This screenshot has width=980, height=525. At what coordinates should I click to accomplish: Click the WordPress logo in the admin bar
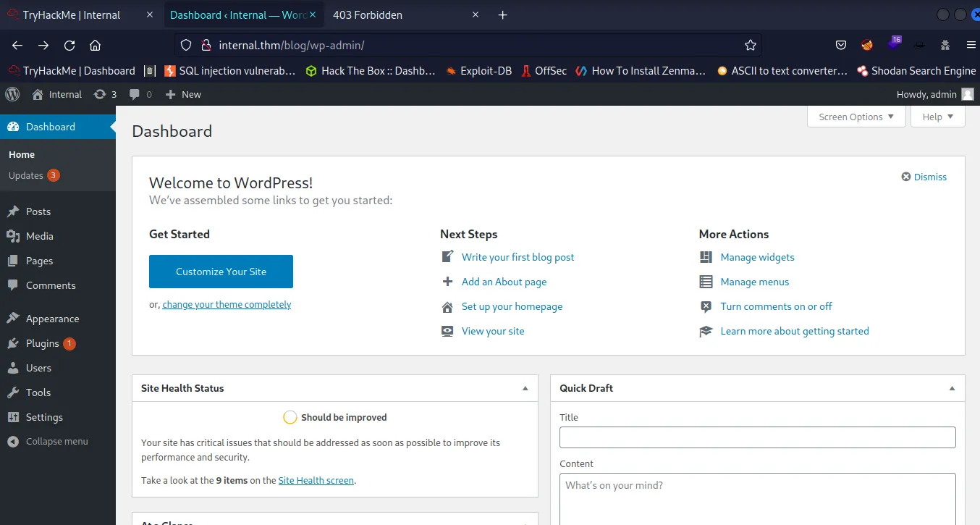(x=12, y=94)
